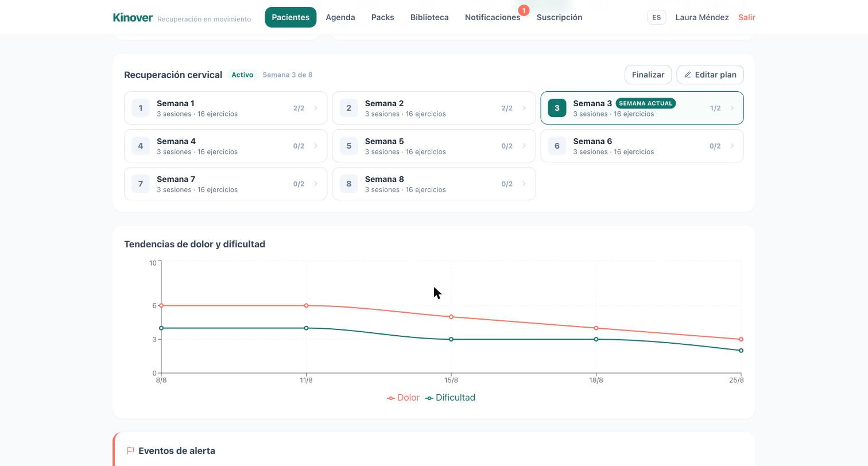Open the Semana 5 card
This screenshot has width=868, height=466.
(x=434, y=146)
